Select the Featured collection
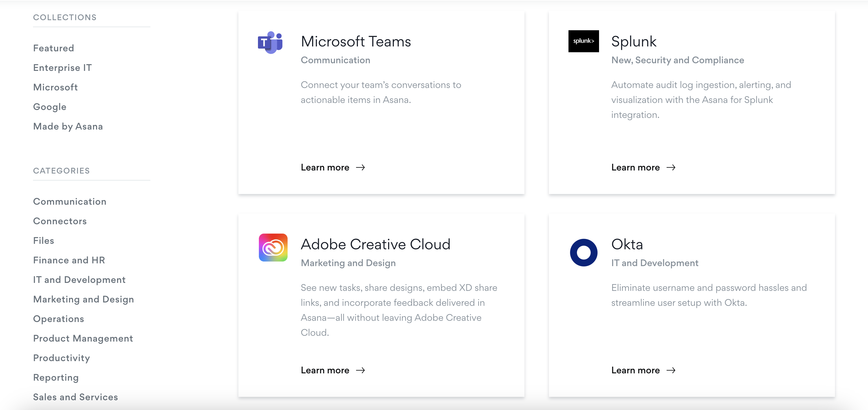 tap(54, 48)
